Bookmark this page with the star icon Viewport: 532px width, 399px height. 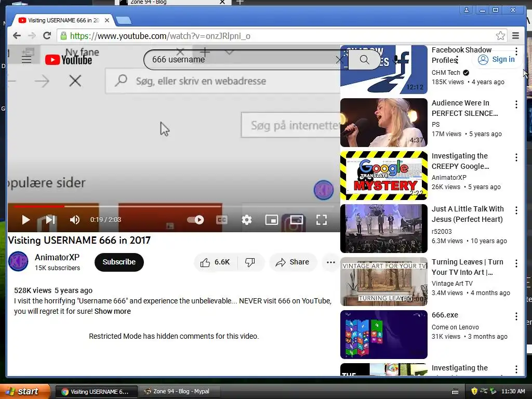pos(500,36)
